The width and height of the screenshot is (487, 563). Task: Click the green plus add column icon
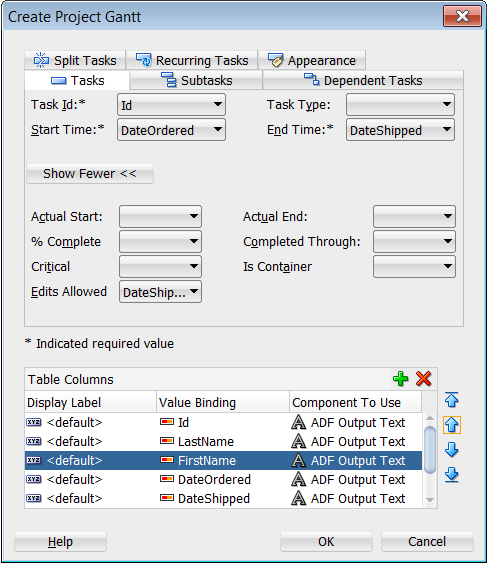pyautogui.click(x=400, y=379)
